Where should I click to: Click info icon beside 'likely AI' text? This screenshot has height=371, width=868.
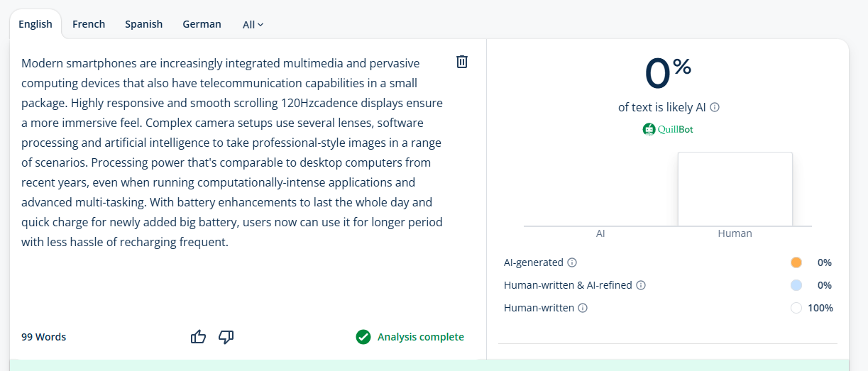715,108
